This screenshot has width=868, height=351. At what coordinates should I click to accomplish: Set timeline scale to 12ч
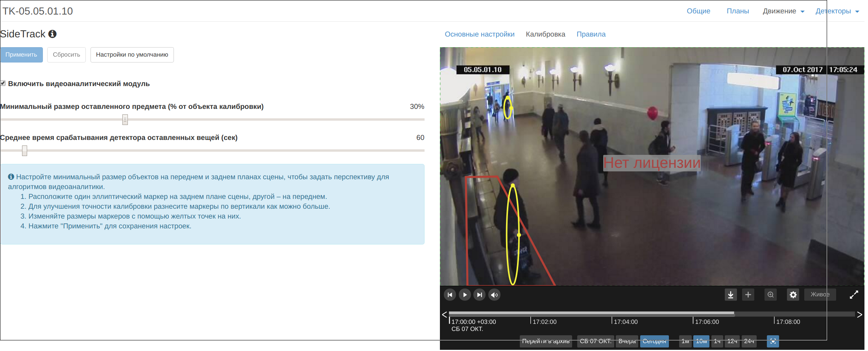click(732, 341)
